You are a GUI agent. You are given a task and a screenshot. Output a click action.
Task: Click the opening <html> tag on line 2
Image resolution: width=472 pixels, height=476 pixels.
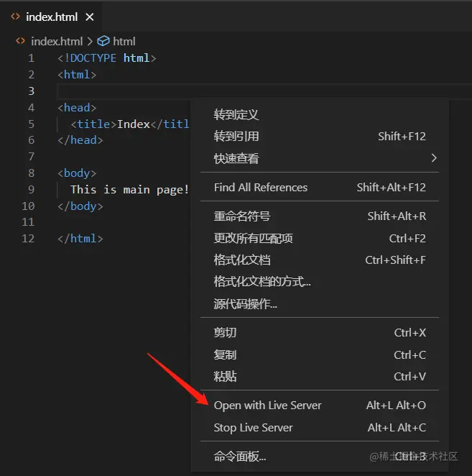(x=77, y=74)
